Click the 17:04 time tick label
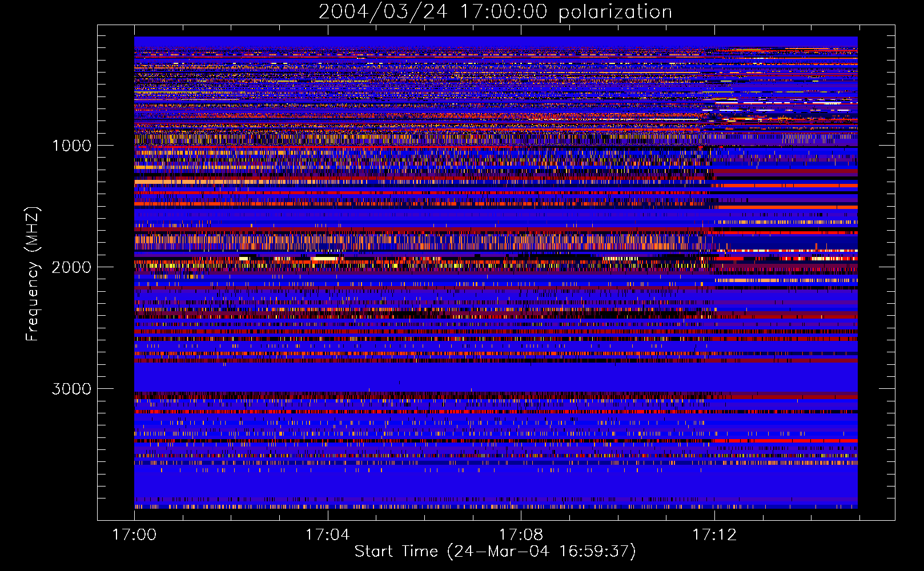This screenshot has height=571, width=924. click(327, 534)
